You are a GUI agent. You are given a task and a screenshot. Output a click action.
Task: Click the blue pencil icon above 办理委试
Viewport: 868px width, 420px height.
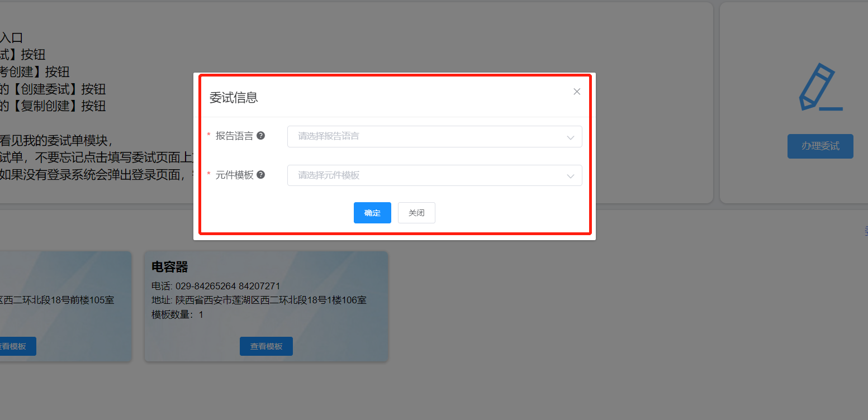click(820, 88)
